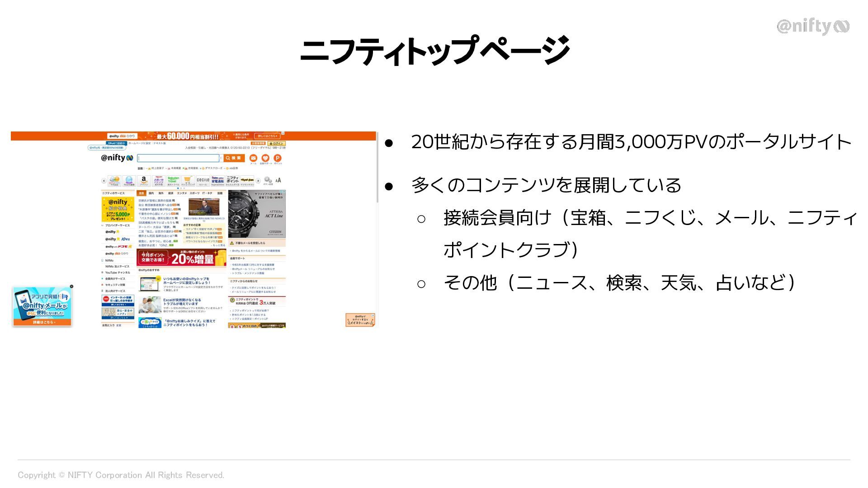Viewport: 868px width, 488px height.
Task: Change font size with the AA icon
Action: pyautogui.click(x=278, y=180)
